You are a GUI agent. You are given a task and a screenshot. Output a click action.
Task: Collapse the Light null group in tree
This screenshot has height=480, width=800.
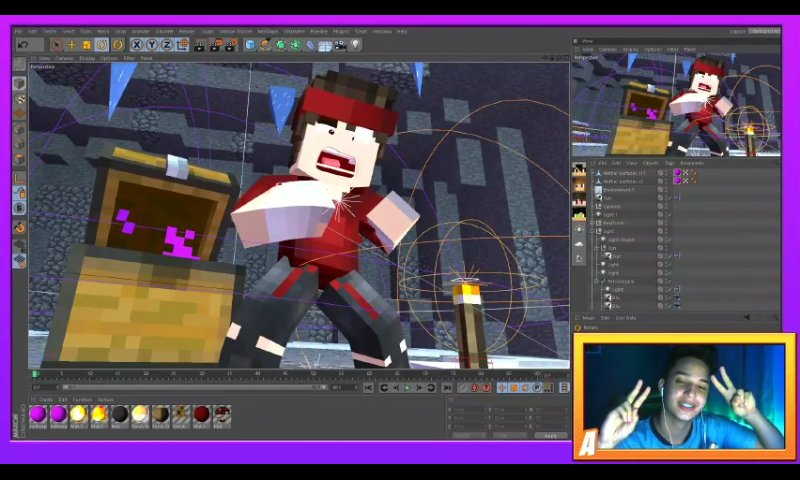593,232
